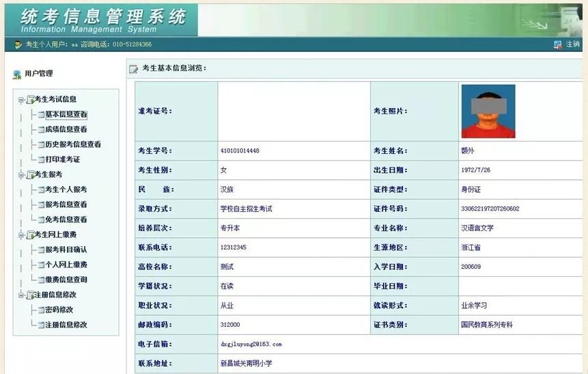Click the page icon beside 基本信息查看
This screenshot has width=588, height=374.
click(41, 115)
